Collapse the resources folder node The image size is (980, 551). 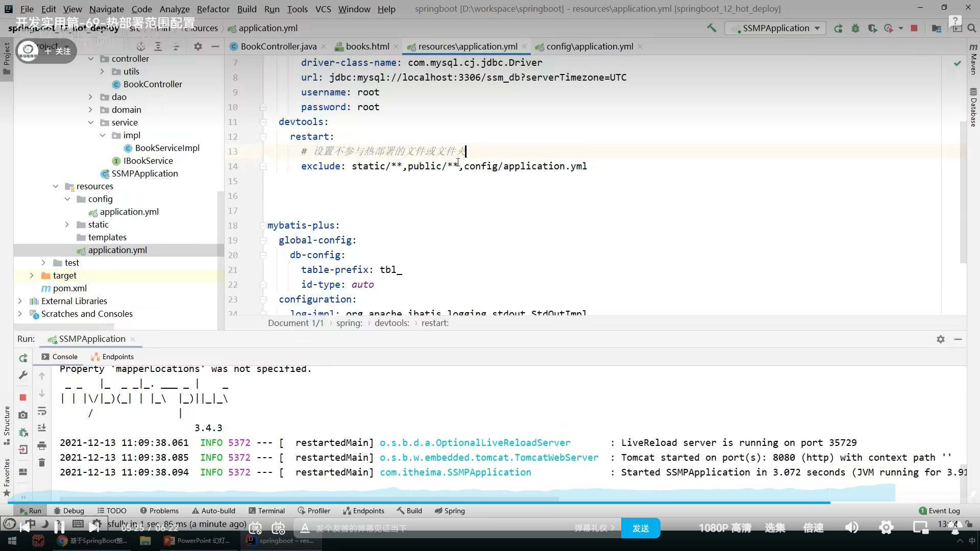pos(56,186)
